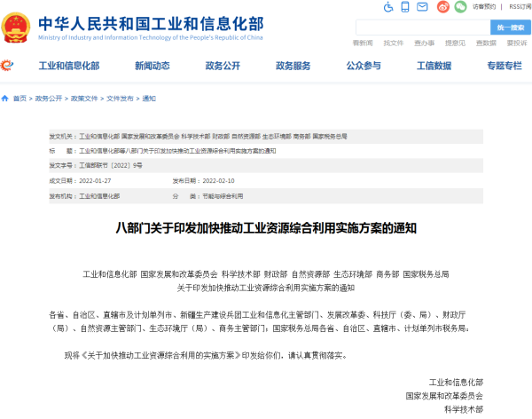This screenshot has height=419, width=532.
Task: Click 政策文件 in the breadcrumb
Action: point(83,99)
